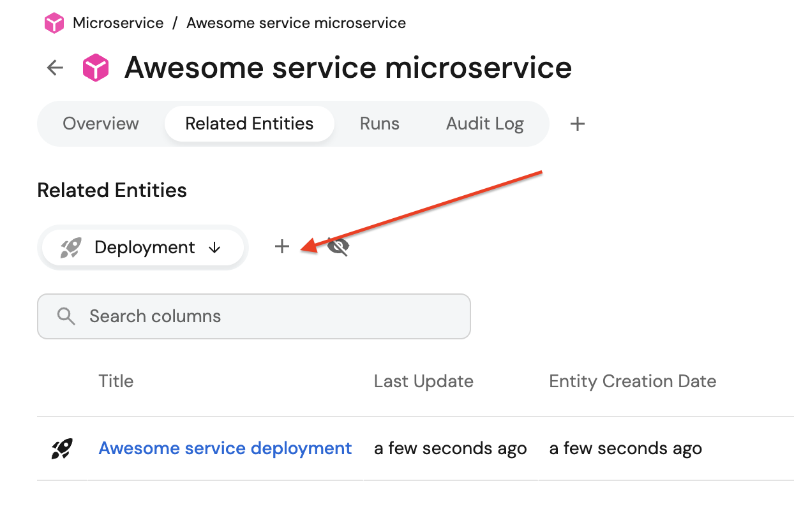
Task: Go to the Audit Log tab
Action: (485, 124)
